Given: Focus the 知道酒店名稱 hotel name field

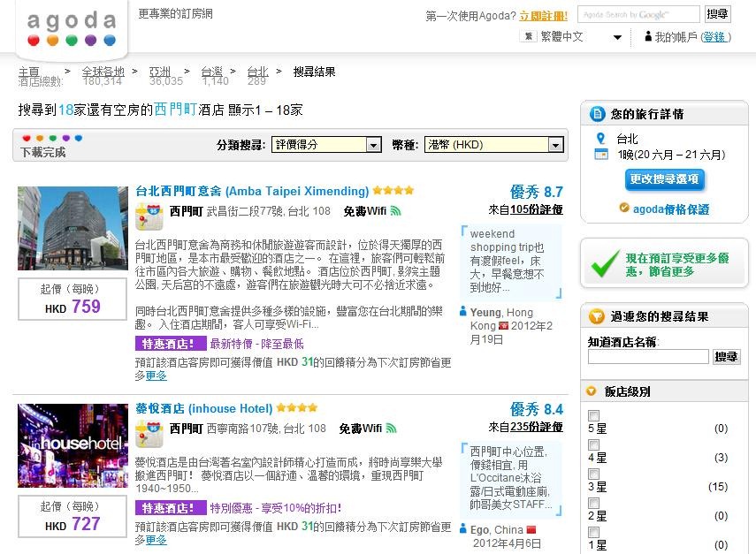Looking at the screenshot, I should click(x=648, y=356).
